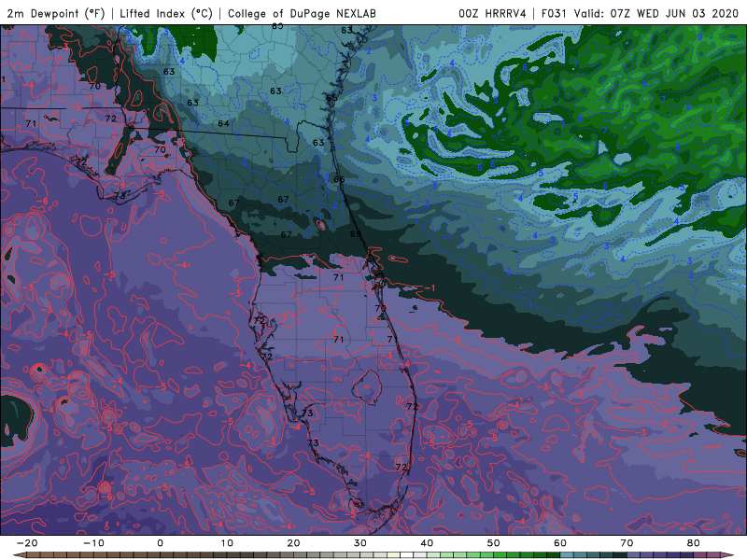Click the '30' colorbar scale label
Viewport: 747px width, 560px height.
point(360,543)
